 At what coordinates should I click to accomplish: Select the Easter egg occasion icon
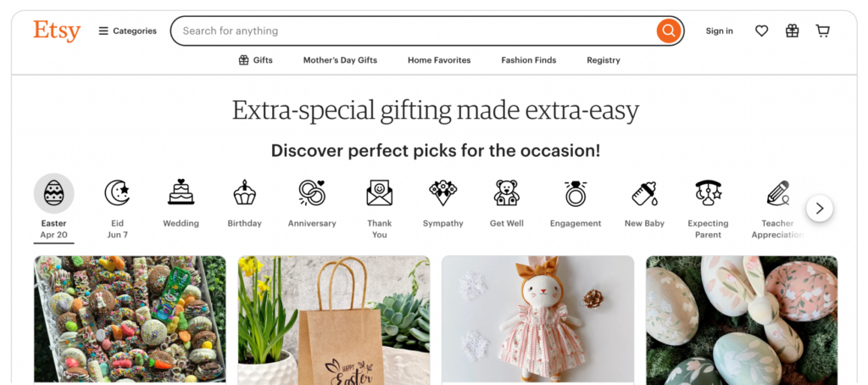tap(53, 193)
